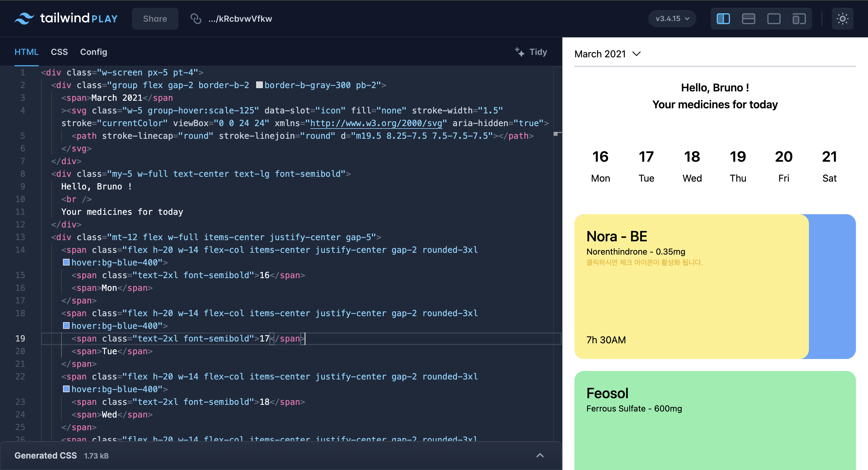Screen dimensions: 868x470
Task: Click the border-b-gray-300 color swatch
Action: [259, 85]
